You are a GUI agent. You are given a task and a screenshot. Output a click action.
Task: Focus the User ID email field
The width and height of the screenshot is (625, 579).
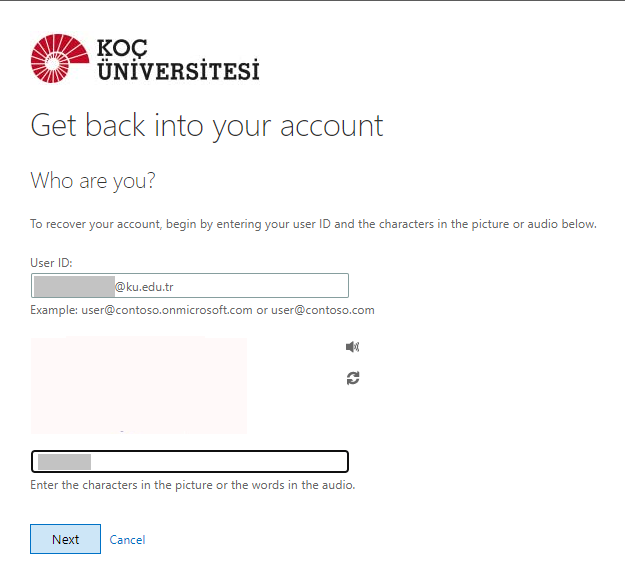[x=250, y=286]
